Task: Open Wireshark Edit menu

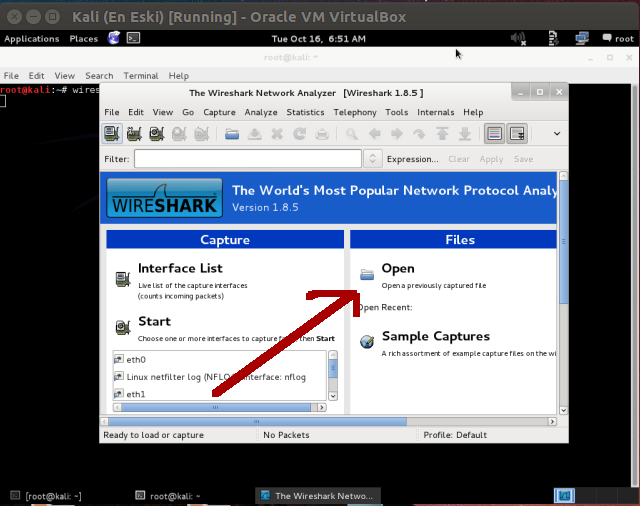Action: tap(136, 112)
